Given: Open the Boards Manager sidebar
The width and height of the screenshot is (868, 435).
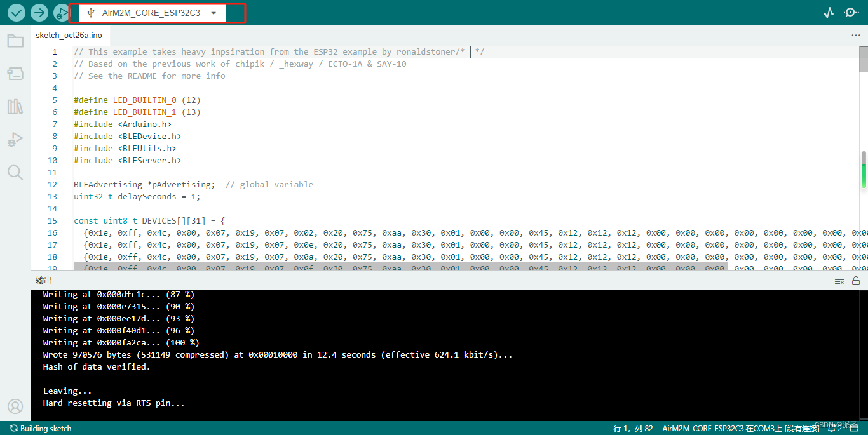Looking at the screenshot, I should point(15,74).
